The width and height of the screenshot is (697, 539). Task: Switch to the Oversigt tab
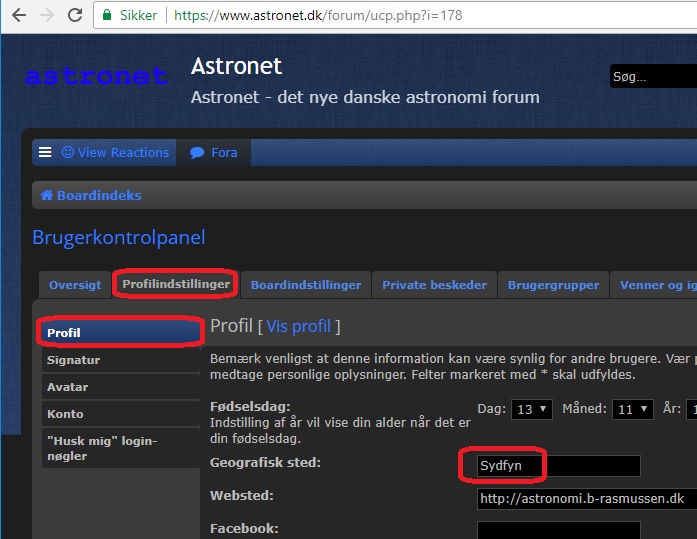[x=75, y=285]
